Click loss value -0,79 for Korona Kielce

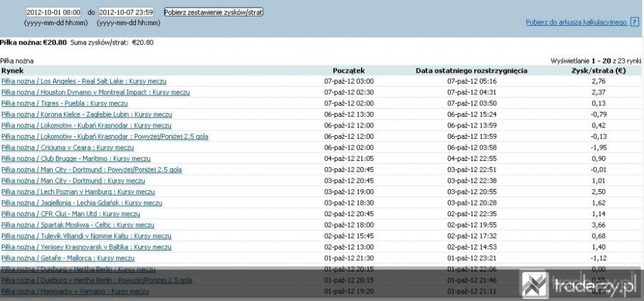[599, 114]
